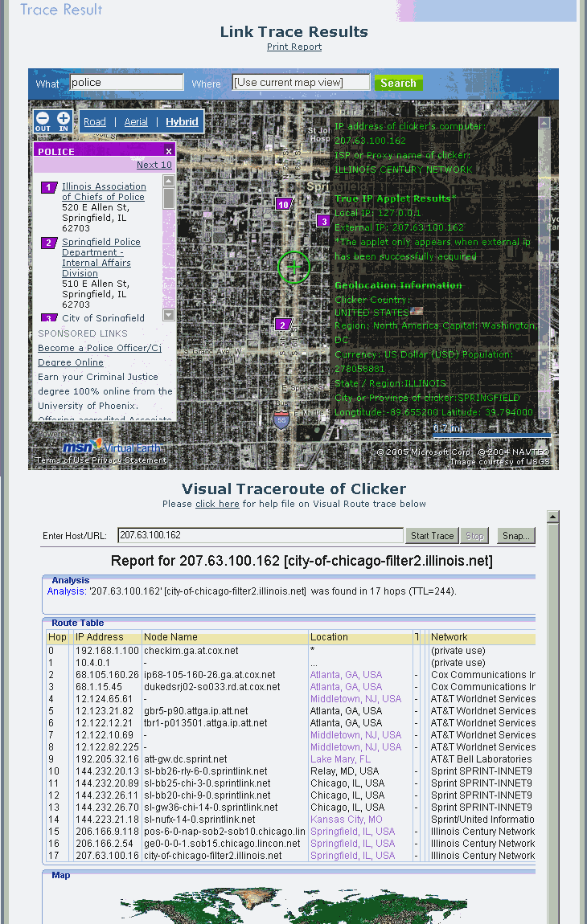Click the Snap... button
The width and height of the screenshot is (587, 924).
(x=515, y=536)
